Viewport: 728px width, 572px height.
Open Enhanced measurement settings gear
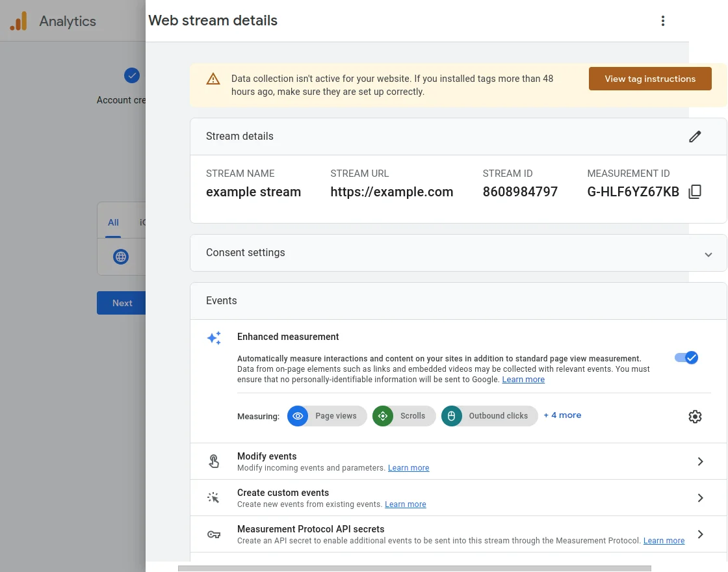tap(695, 416)
